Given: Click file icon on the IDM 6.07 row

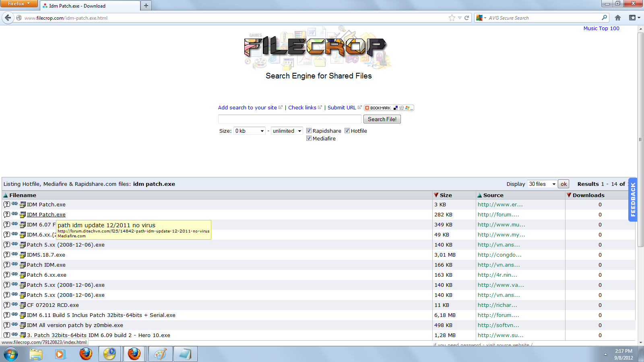Looking at the screenshot, I should coord(23,225).
